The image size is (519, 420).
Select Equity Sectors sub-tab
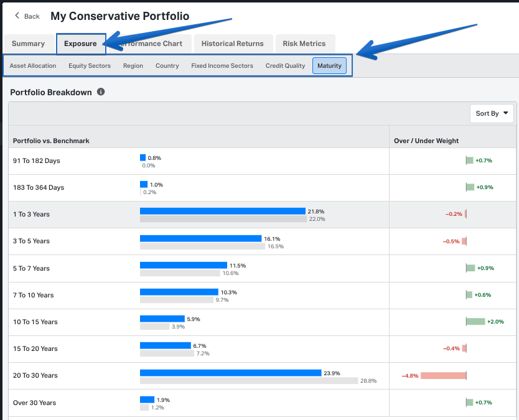pyautogui.click(x=90, y=66)
